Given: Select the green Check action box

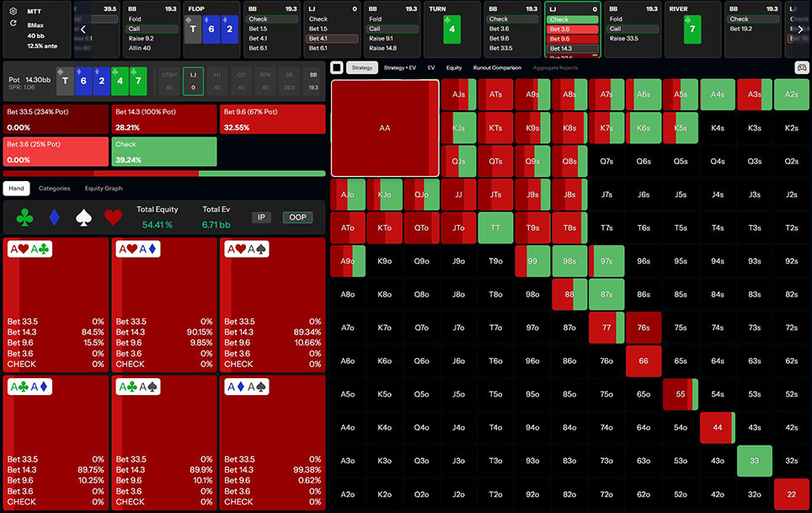Looking at the screenshot, I should 163,152.
